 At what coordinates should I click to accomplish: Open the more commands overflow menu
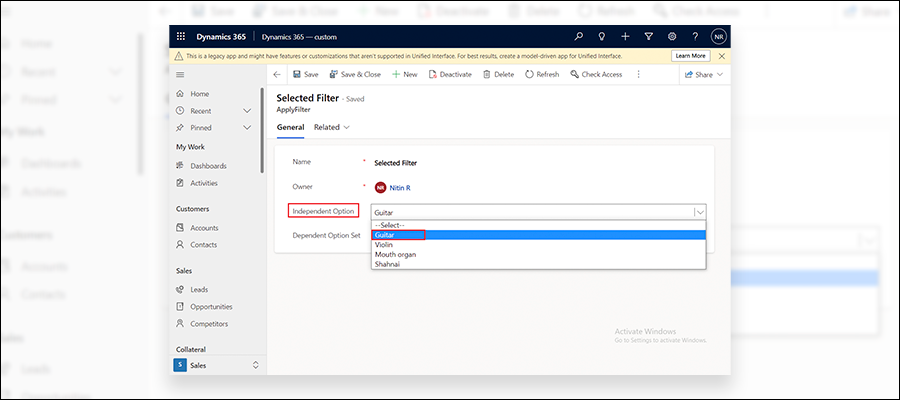coord(638,75)
